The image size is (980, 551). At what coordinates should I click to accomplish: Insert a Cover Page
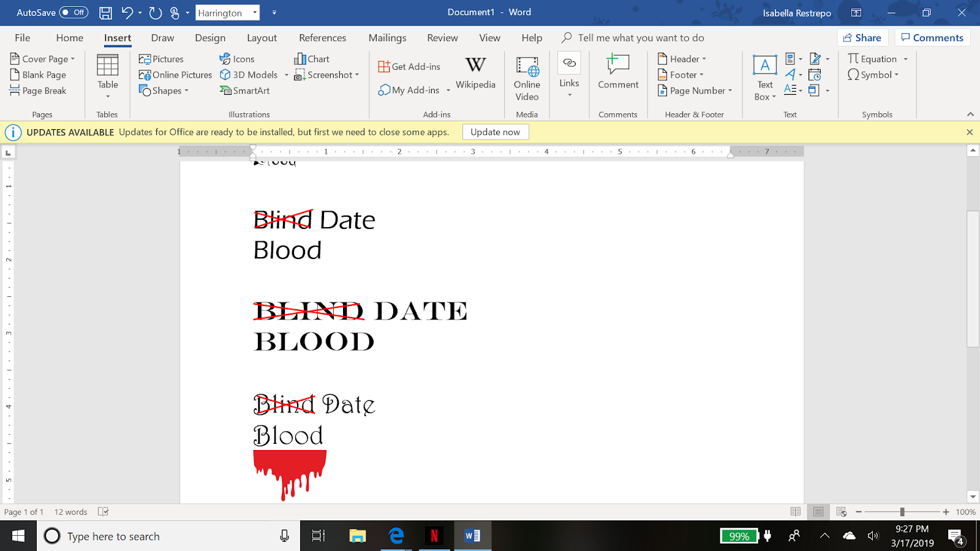42,59
